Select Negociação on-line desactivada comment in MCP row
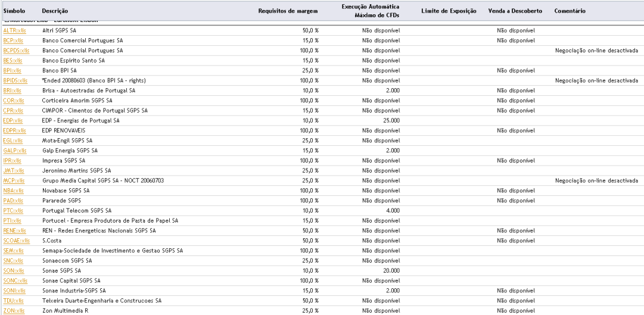 596,180
